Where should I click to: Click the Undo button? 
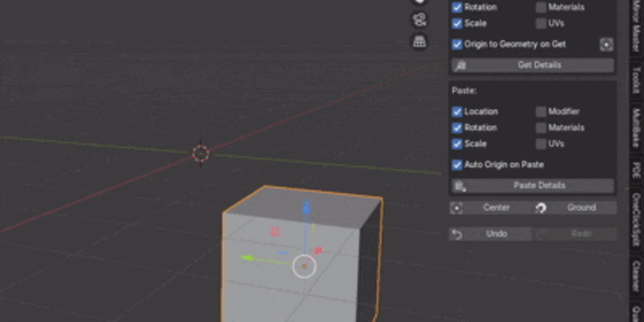pos(491,234)
